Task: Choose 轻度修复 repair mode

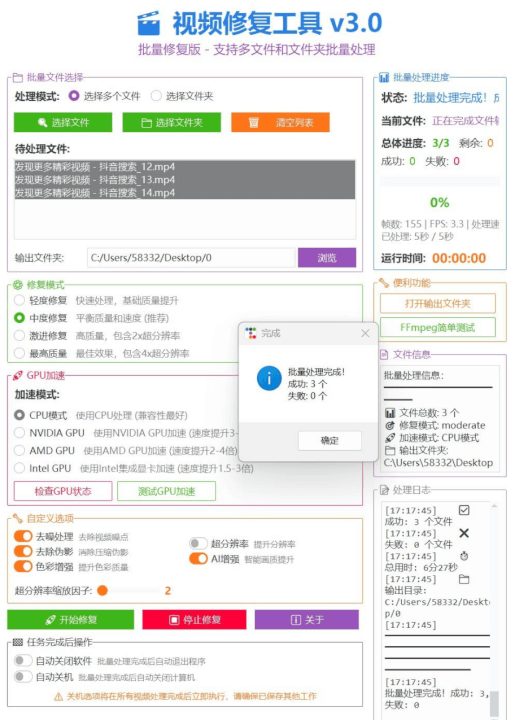Action: click(x=19, y=300)
